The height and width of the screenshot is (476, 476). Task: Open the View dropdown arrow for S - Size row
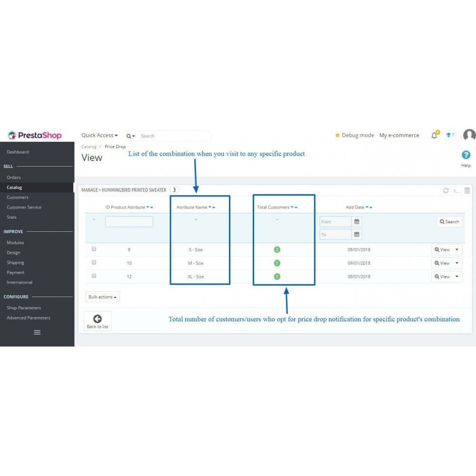tap(457, 249)
